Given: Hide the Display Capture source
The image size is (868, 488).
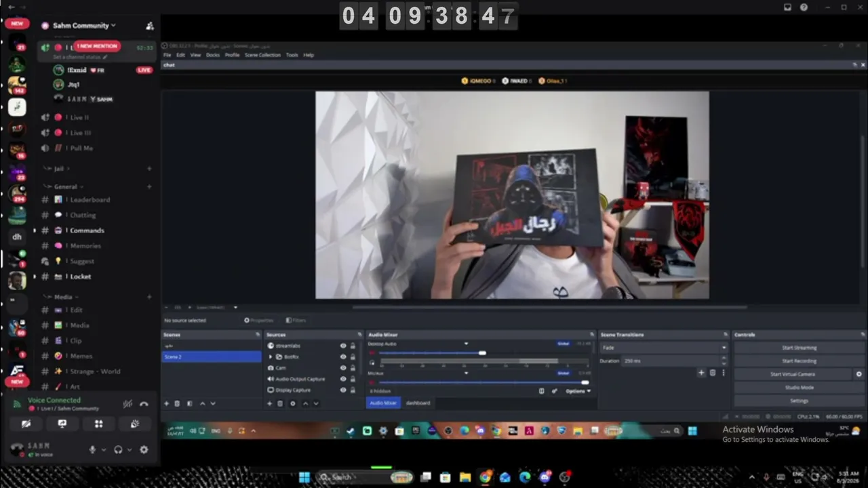Looking at the screenshot, I should (x=343, y=390).
